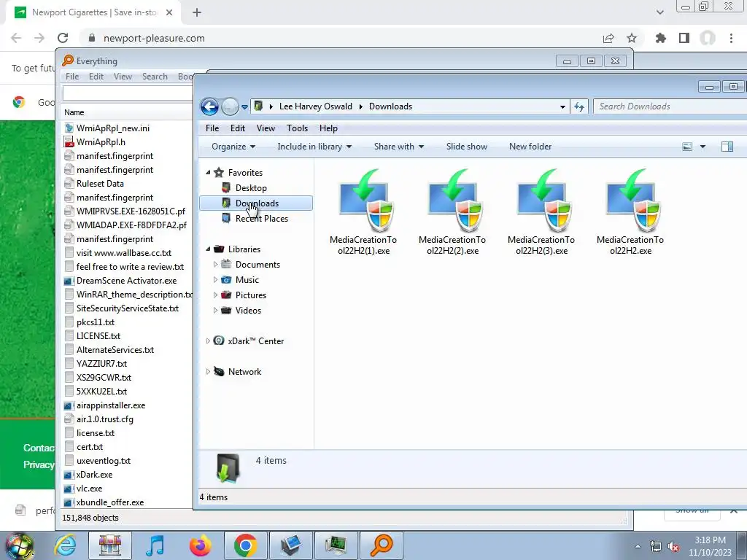Open Share with dropdown
Screen dimensions: 747x560
pyautogui.click(x=399, y=147)
